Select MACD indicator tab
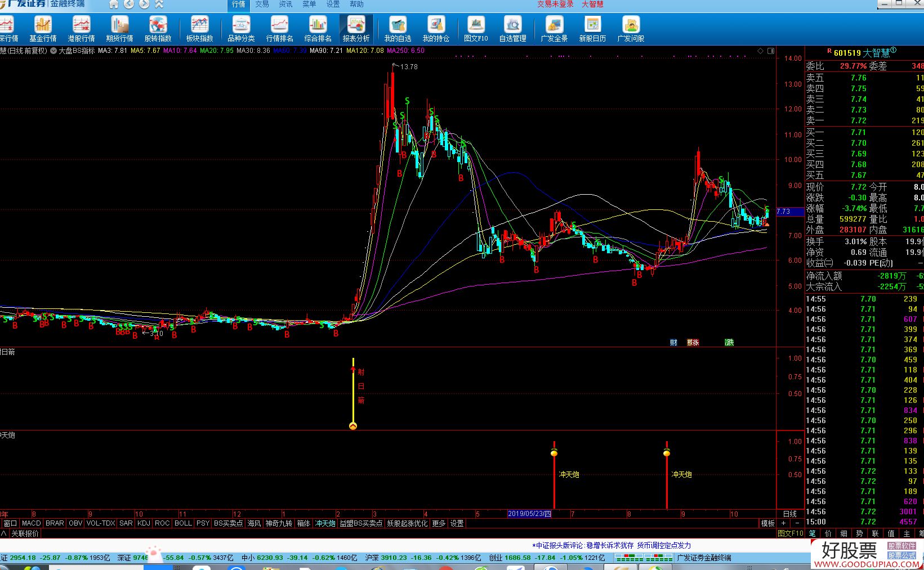The width and height of the screenshot is (924, 570). (32, 523)
